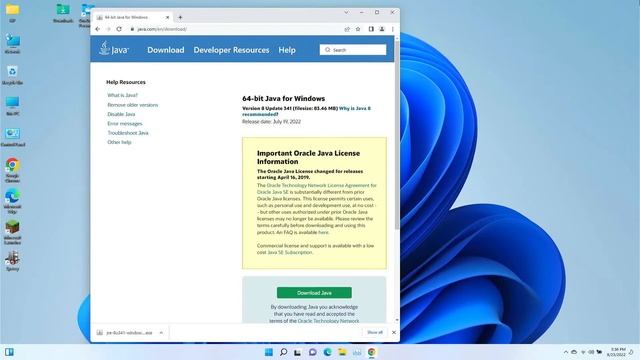Open the tab search chevron in Chrome
Viewport: 640px width, 360px height.
(x=346, y=13)
